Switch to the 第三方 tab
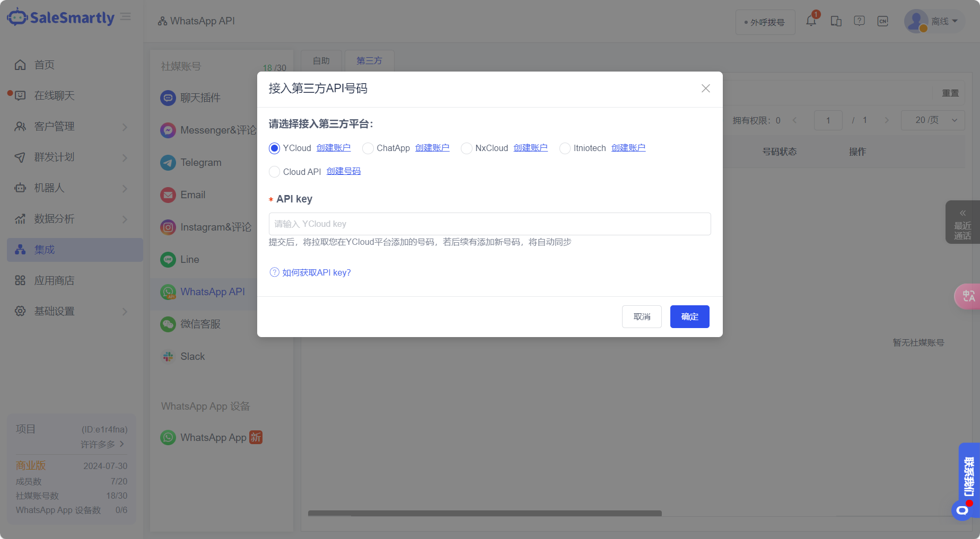The width and height of the screenshot is (980, 539). coord(369,61)
